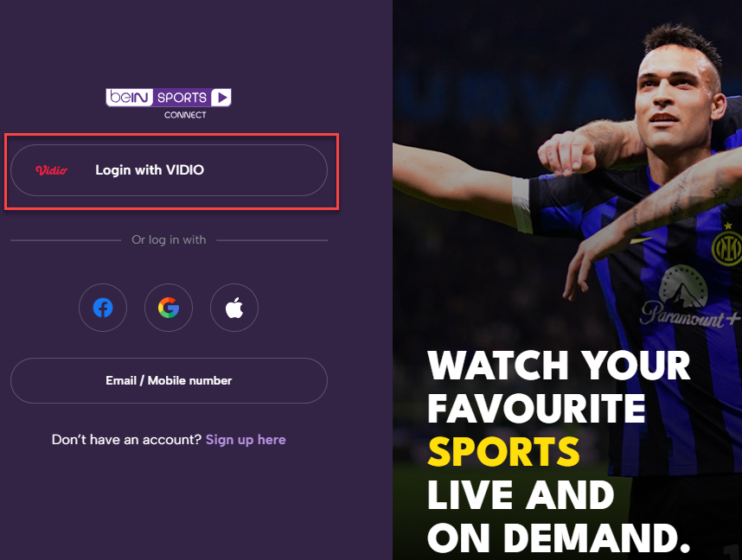Click the beIN SPORTS logo
Viewport: 742px width, 560px height.
(169, 98)
